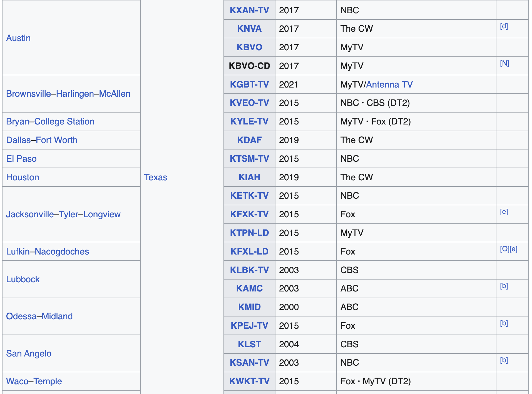
Task: Open the Jacksonville–Tyler–Longview link
Action: 63,214
